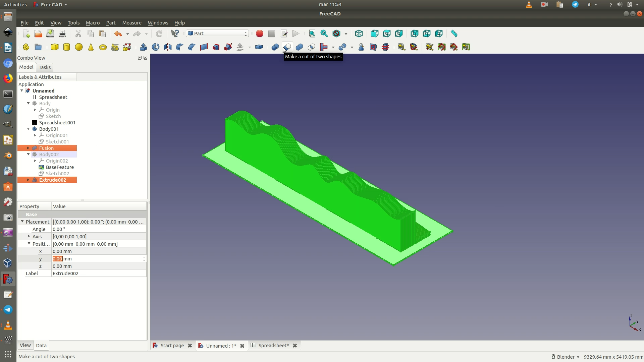Open the Show Applications grid in the dock

click(8, 354)
